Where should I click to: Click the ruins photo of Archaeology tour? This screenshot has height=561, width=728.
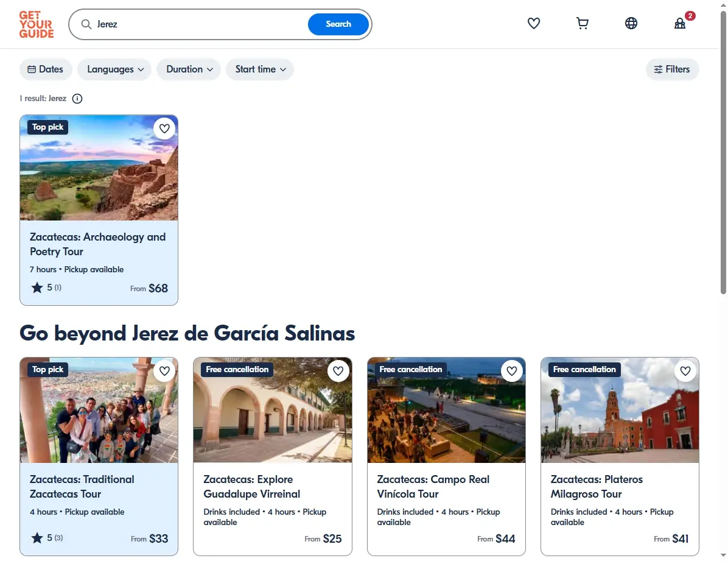coord(99,168)
